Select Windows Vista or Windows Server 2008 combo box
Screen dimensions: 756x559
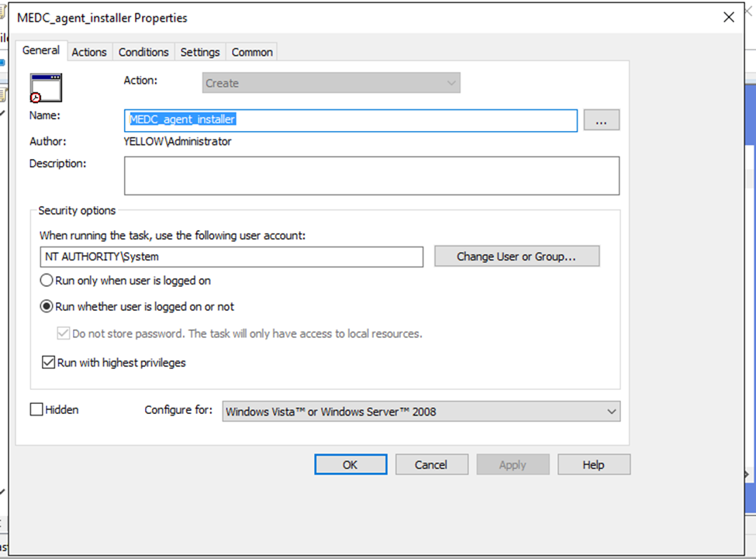(x=421, y=412)
